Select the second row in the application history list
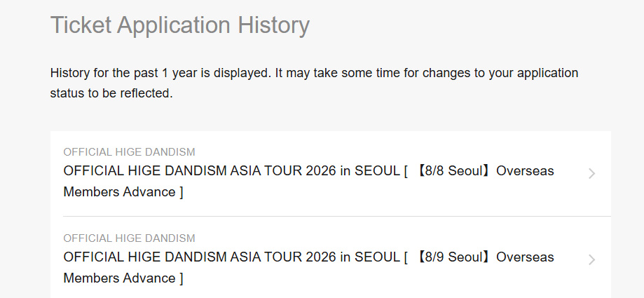Screen dimensions: 644x298 (x=330, y=258)
